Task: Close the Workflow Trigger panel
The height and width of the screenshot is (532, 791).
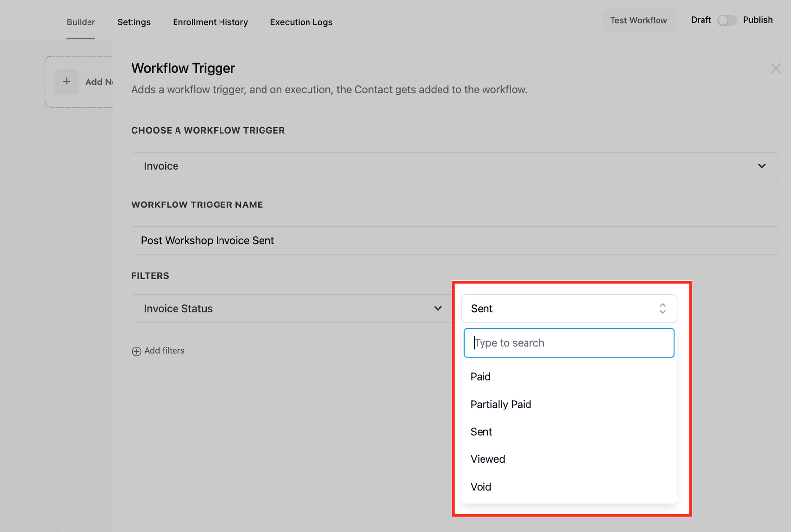Action: [775, 69]
